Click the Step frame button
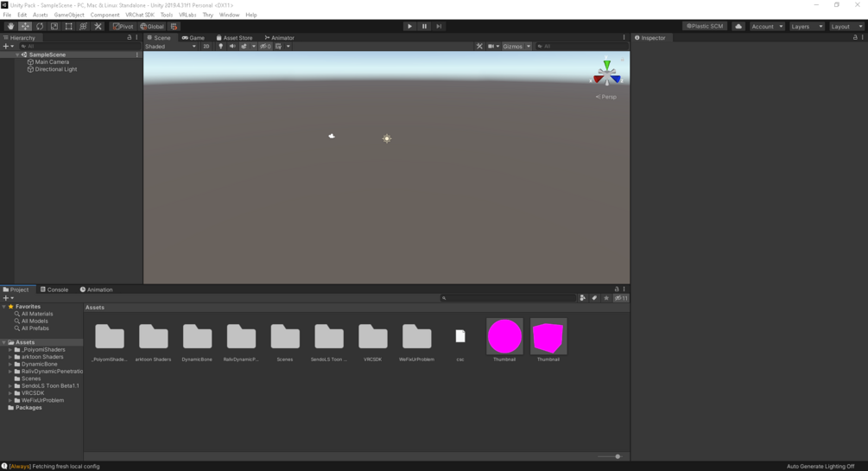The height and width of the screenshot is (471, 868). 439,26
